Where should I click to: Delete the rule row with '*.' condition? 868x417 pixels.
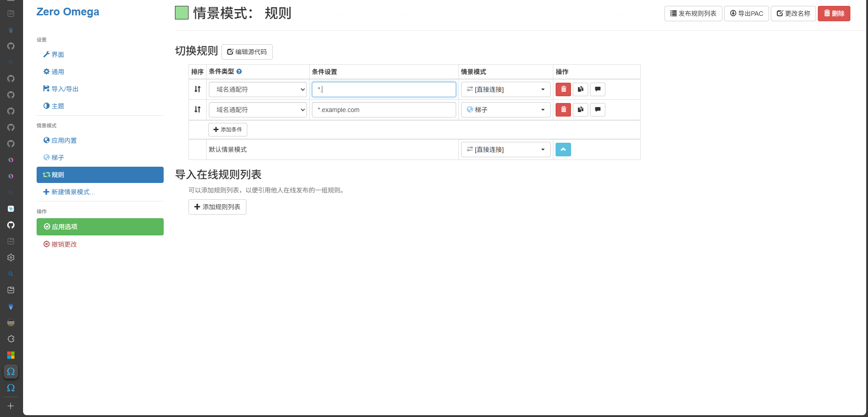(563, 89)
